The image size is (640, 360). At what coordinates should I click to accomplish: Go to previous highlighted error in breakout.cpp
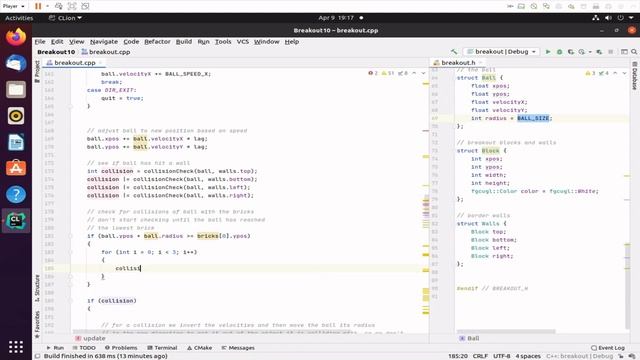coord(414,73)
